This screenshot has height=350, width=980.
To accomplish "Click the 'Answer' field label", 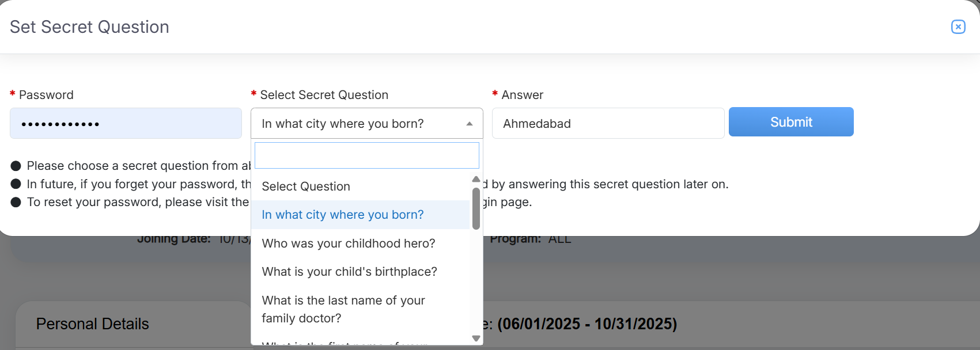I will pos(522,95).
